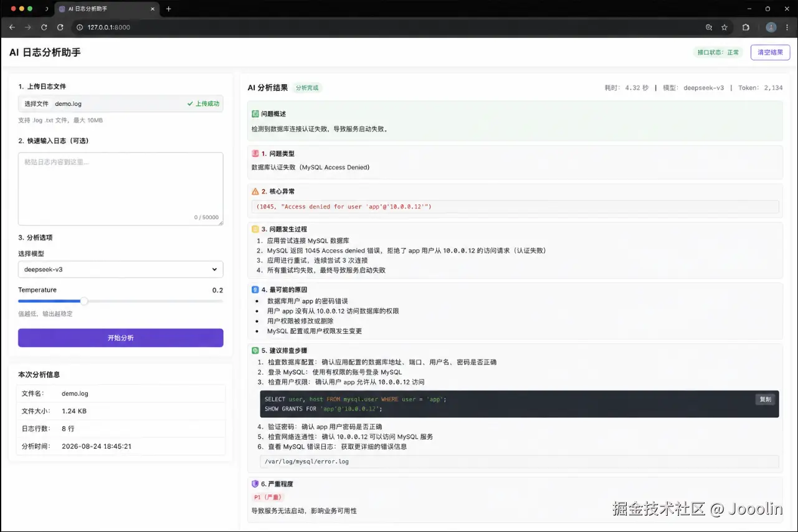798x532 pixels.
Task: Click the 上传成功 indicator
Action: 204,103
